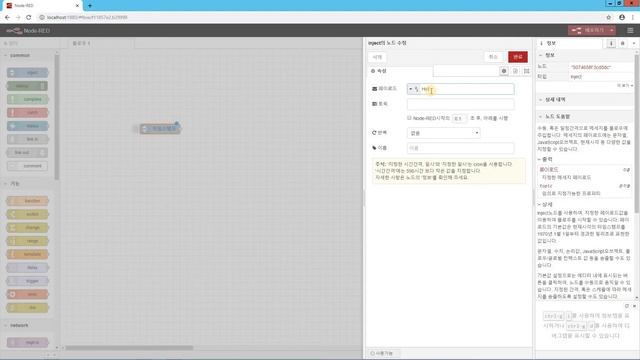Click the palette node filter search box
Screen dimensions: 640x360
pos(31,43)
